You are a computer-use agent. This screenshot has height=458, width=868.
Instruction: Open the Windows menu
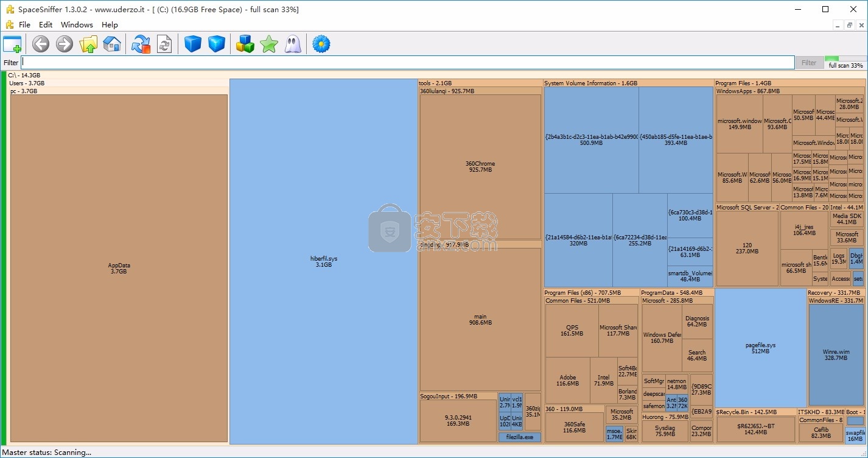tap(77, 25)
